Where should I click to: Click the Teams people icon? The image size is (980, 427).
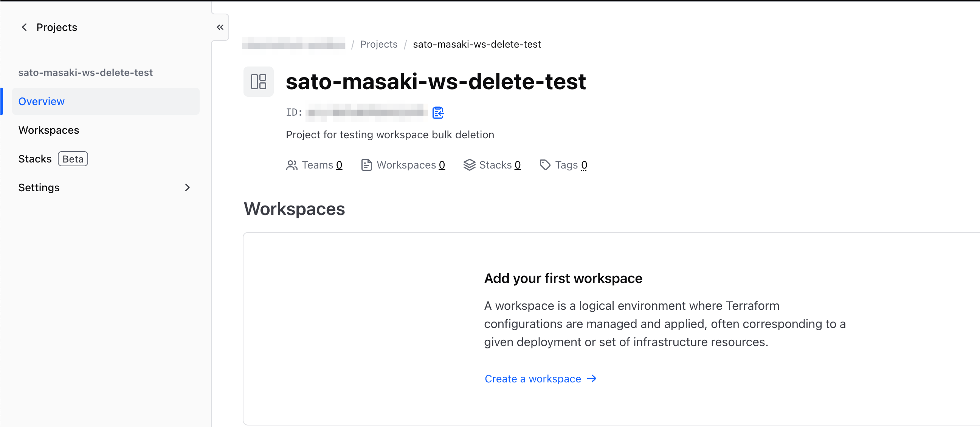tap(292, 165)
